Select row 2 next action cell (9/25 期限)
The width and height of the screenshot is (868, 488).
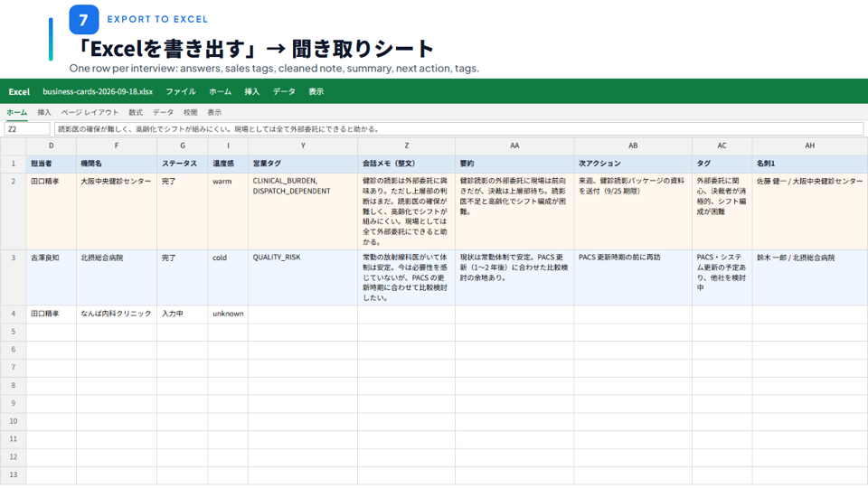633,211
